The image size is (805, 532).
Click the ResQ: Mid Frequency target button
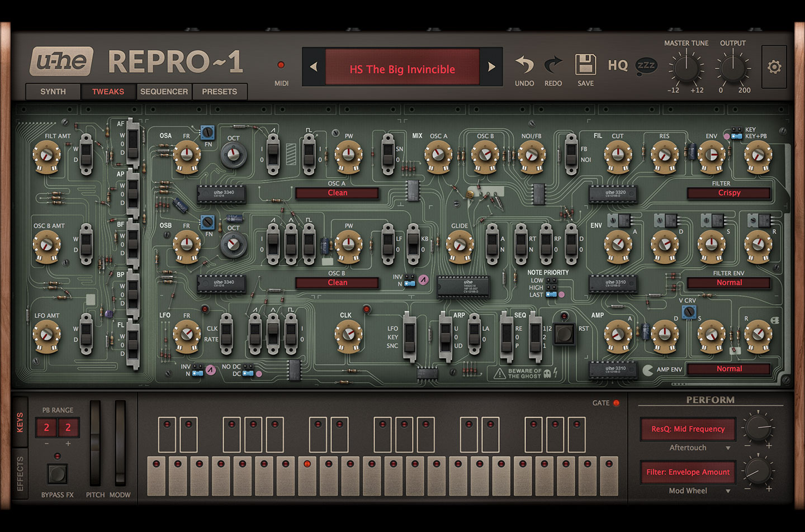[688, 429]
